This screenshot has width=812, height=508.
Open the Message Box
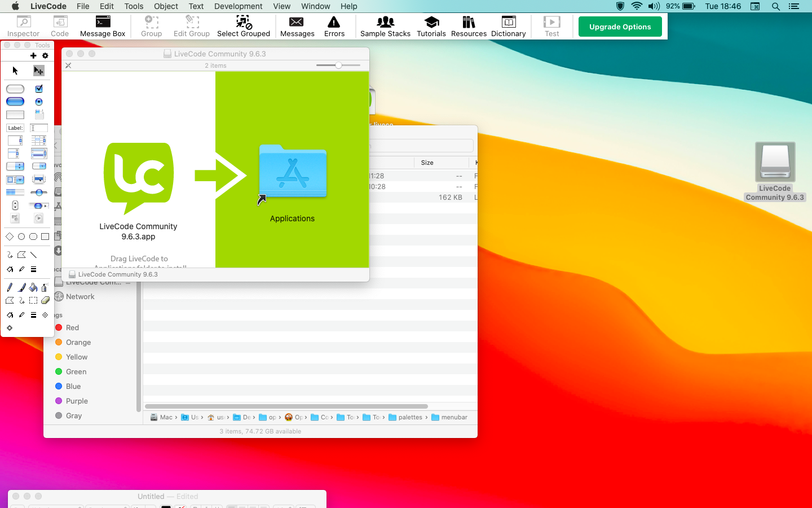[103, 27]
